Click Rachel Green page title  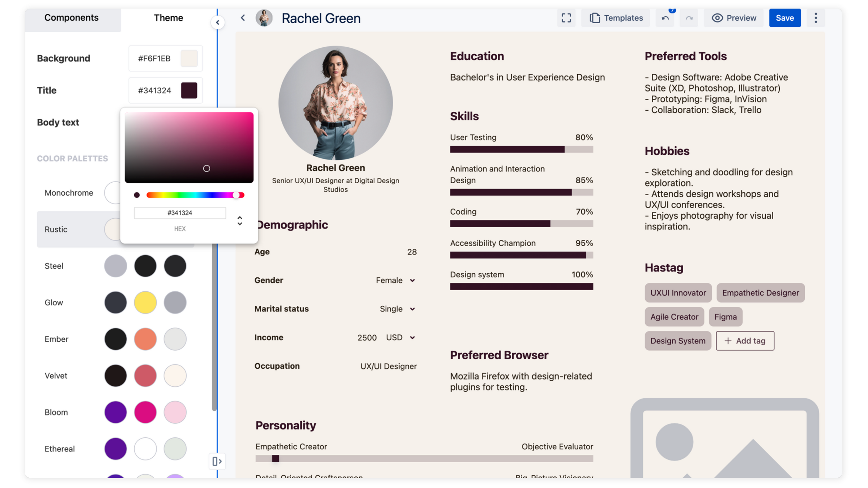click(321, 18)
